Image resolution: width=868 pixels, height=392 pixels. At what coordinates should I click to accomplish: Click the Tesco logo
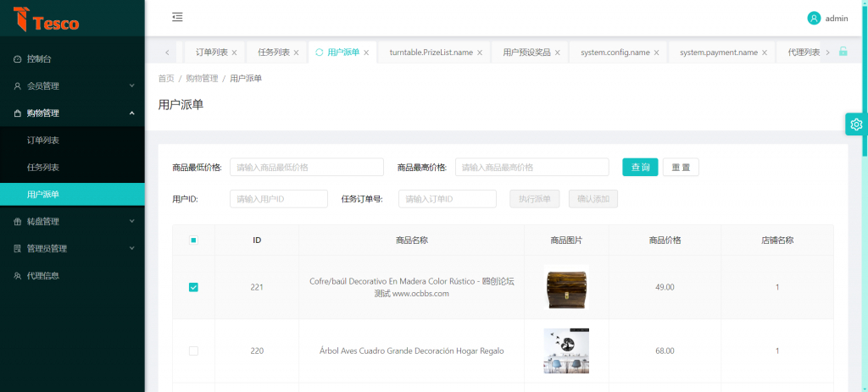click(x=47, y=19)
